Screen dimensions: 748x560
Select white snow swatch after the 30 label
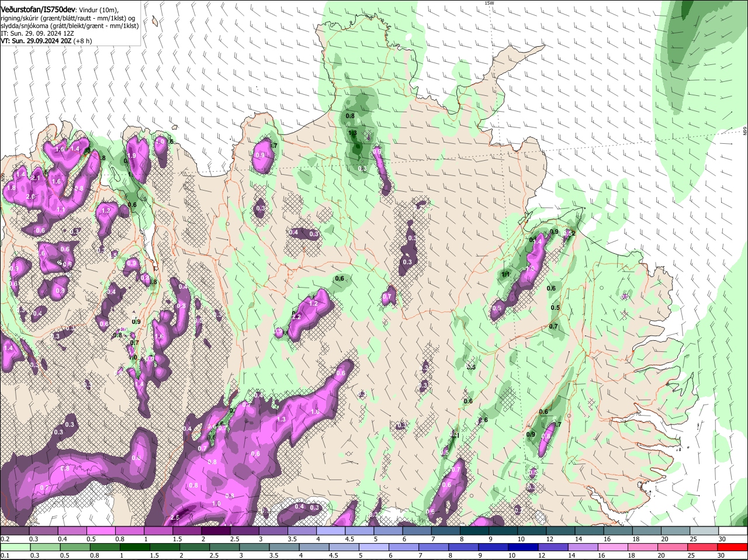click(x=733, y=531)
